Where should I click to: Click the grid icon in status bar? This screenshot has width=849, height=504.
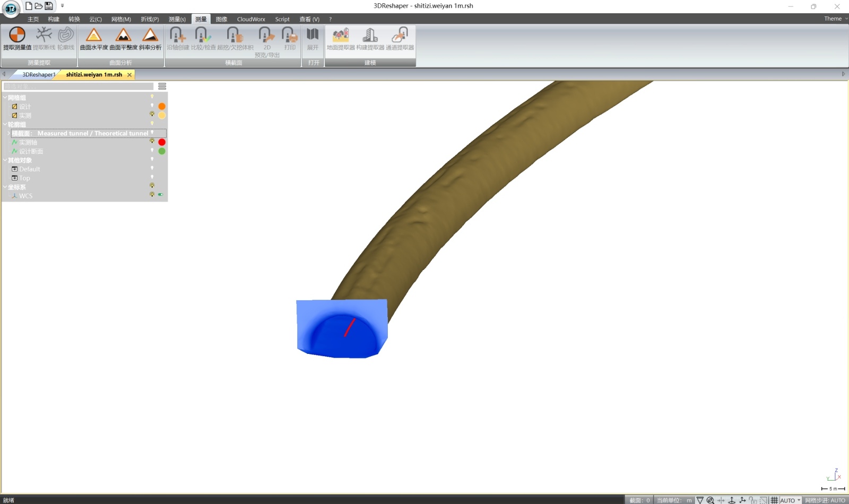point(774,500)
